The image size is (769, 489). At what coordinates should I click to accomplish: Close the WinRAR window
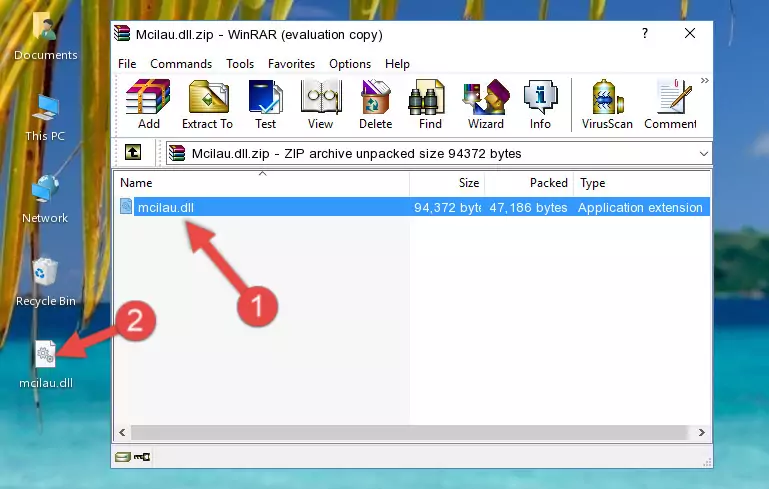coord(690,33)
